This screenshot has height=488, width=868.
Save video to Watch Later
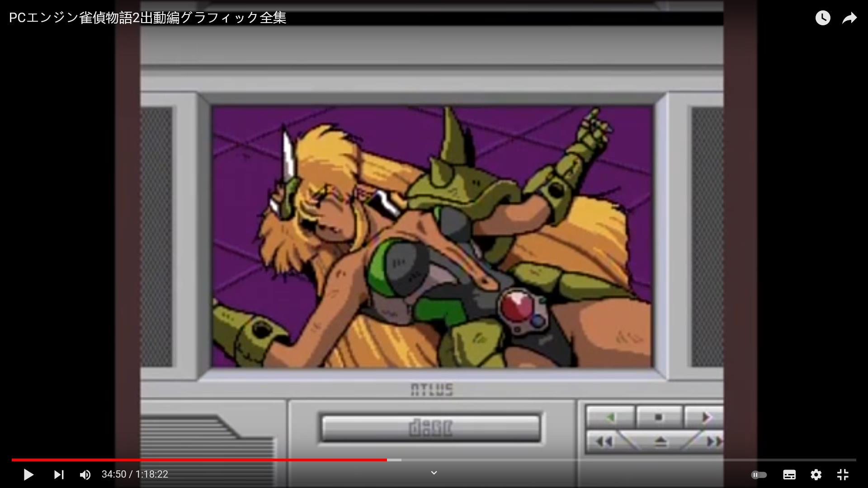click(x=822, y=18)
